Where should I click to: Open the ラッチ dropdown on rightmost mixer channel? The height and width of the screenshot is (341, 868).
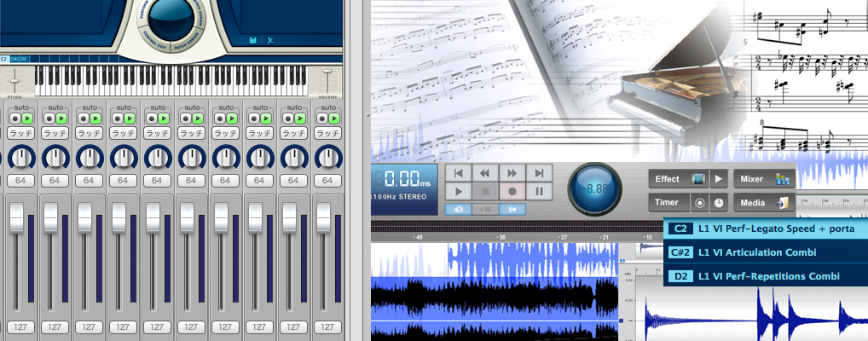(x=327, y=133)
